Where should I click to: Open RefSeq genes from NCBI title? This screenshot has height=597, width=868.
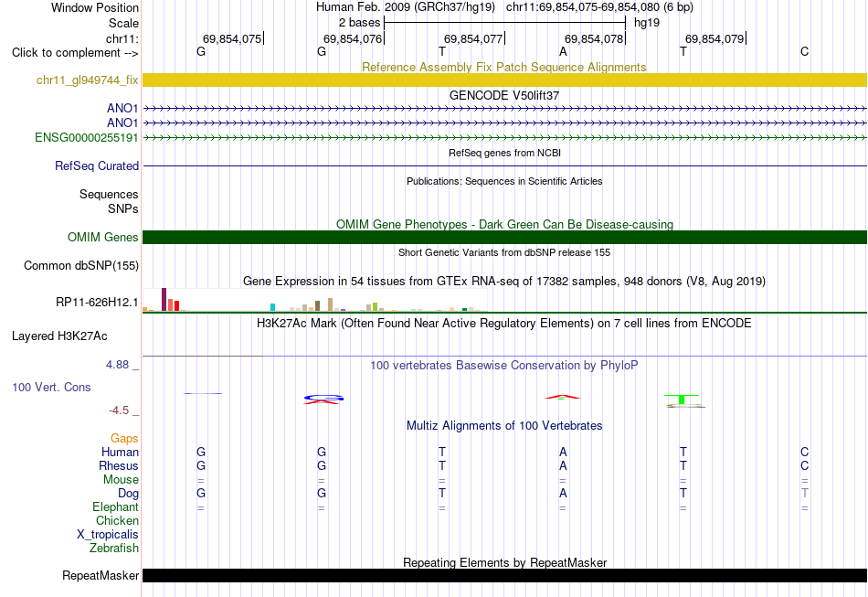point(504,153)
